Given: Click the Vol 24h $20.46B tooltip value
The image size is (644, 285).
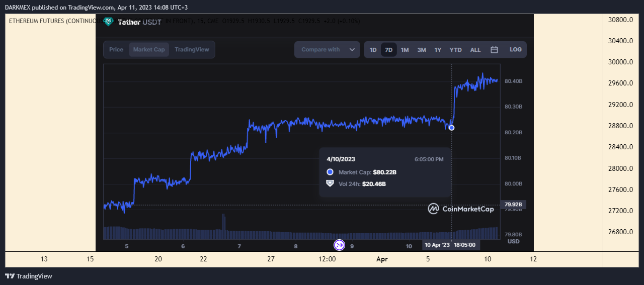Looking at the screenshot, I should click(374, 184).
